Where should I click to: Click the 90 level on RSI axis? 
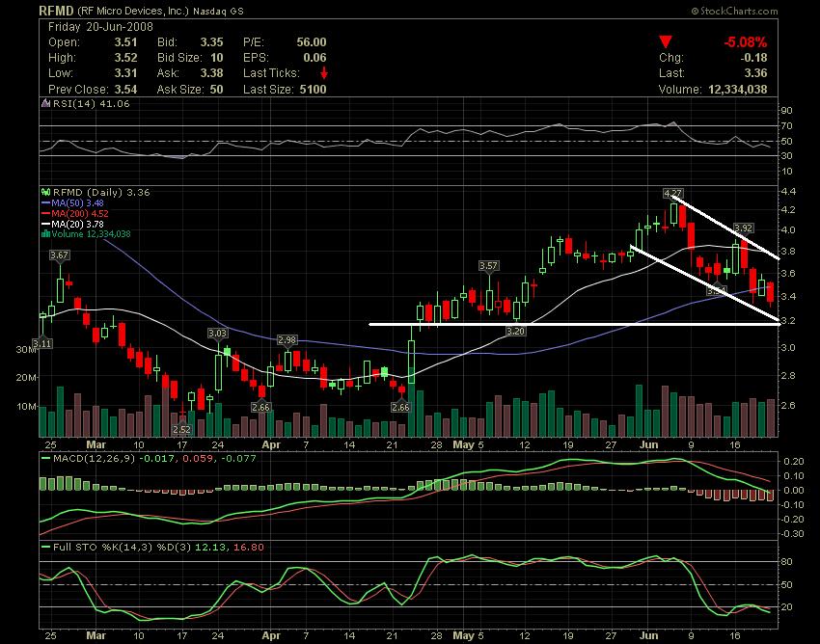787,110
